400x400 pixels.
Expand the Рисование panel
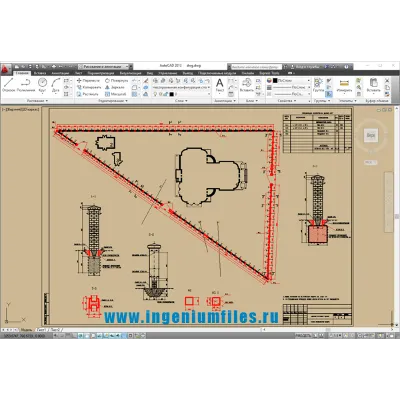pyautogui.click(x=37, y=101)
